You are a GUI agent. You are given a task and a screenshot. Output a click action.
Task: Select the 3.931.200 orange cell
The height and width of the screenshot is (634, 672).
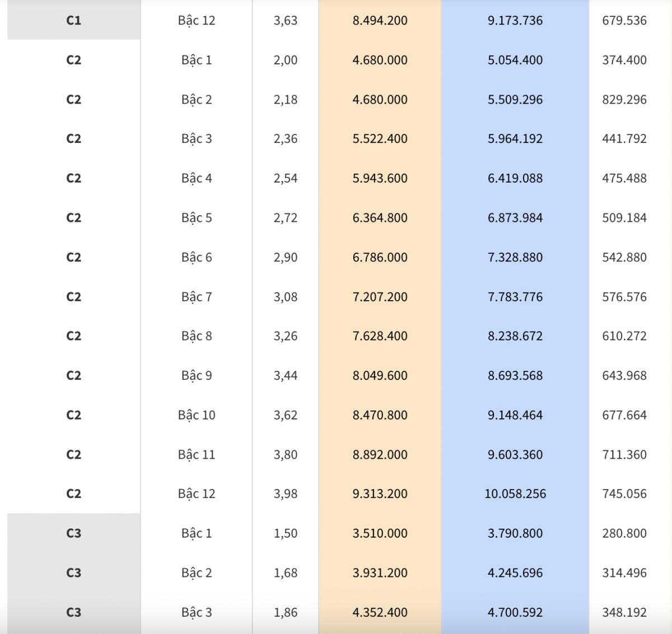380,572
